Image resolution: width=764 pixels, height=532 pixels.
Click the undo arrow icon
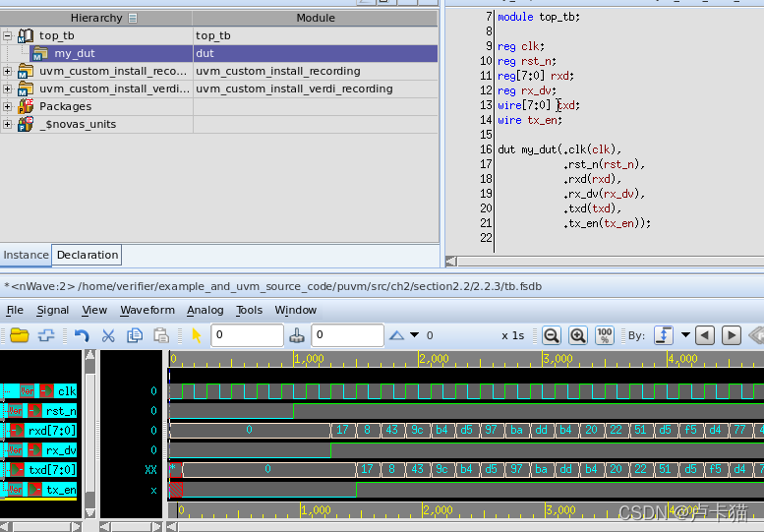coord(82,335)
